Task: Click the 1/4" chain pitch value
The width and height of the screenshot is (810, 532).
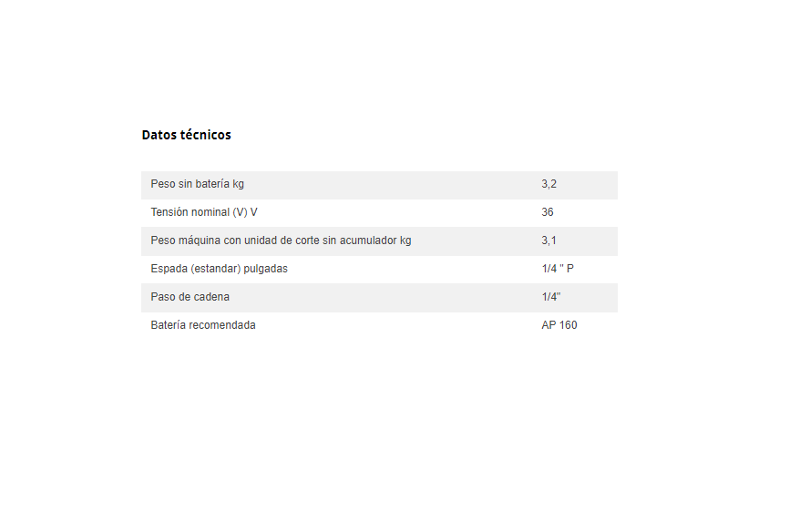Action: (550, 297)
